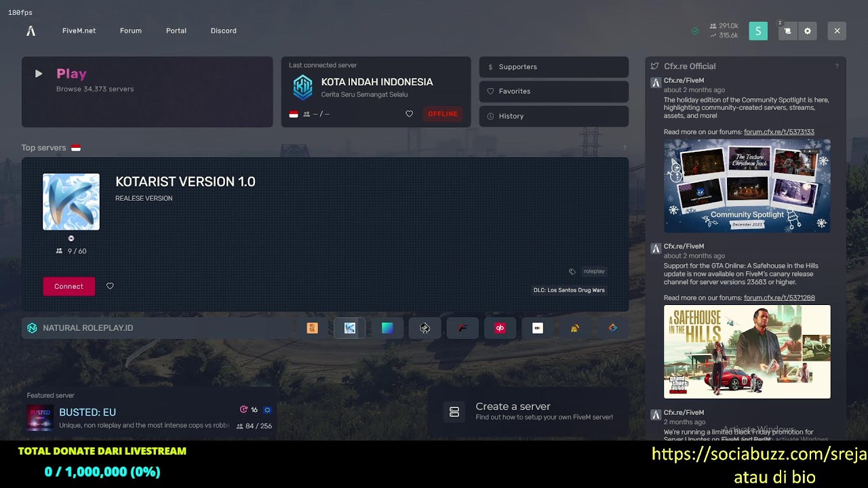Click the heart icon beside Favorites
The image size is (868, 488).
pos(490,91)
